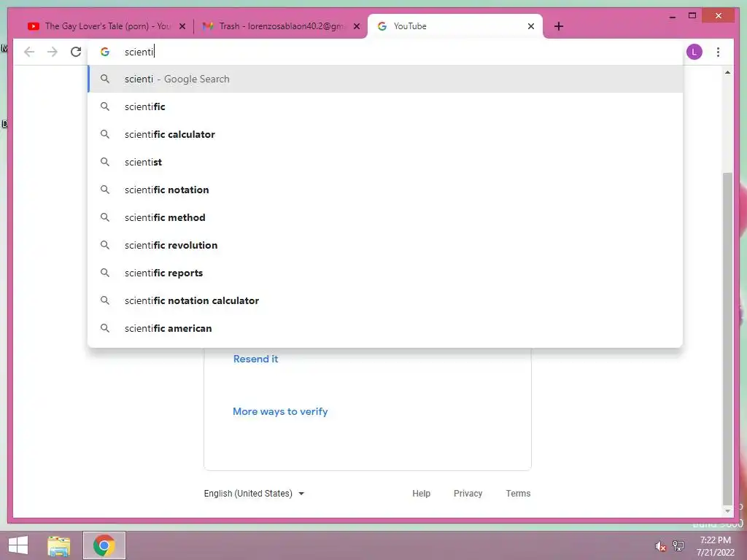Viewport: 747px width, 560px height.
Task: Pick the scientific suggestion
Action: click(385, 106)
